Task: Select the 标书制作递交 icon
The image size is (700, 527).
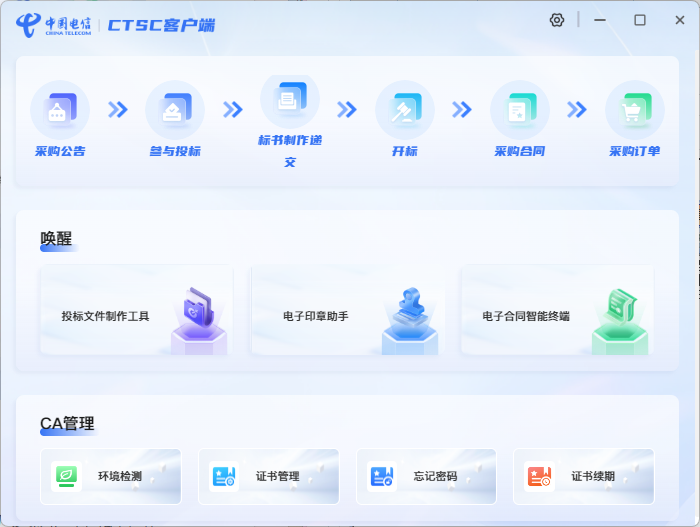Action: (x=290, y=100)
